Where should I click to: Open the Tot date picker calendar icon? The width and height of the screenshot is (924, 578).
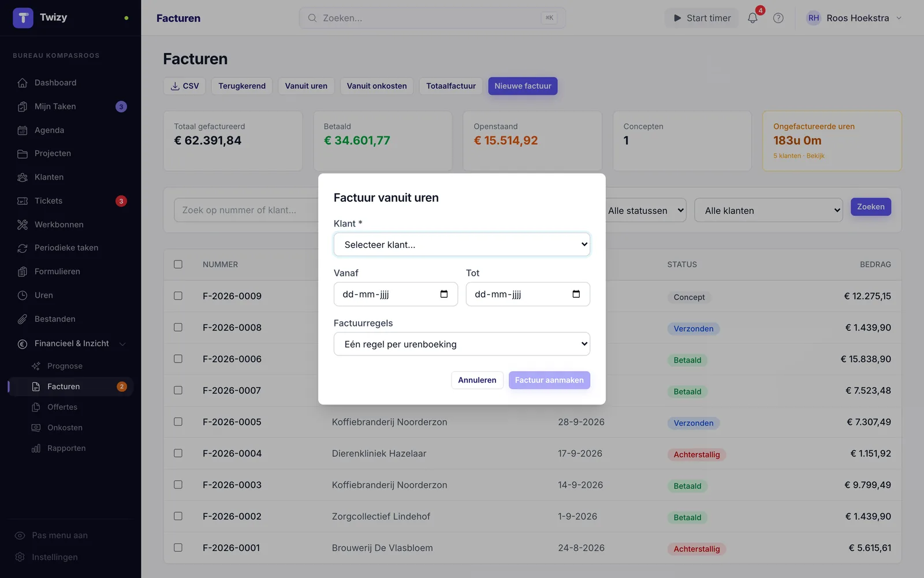[x=576, y=294]
